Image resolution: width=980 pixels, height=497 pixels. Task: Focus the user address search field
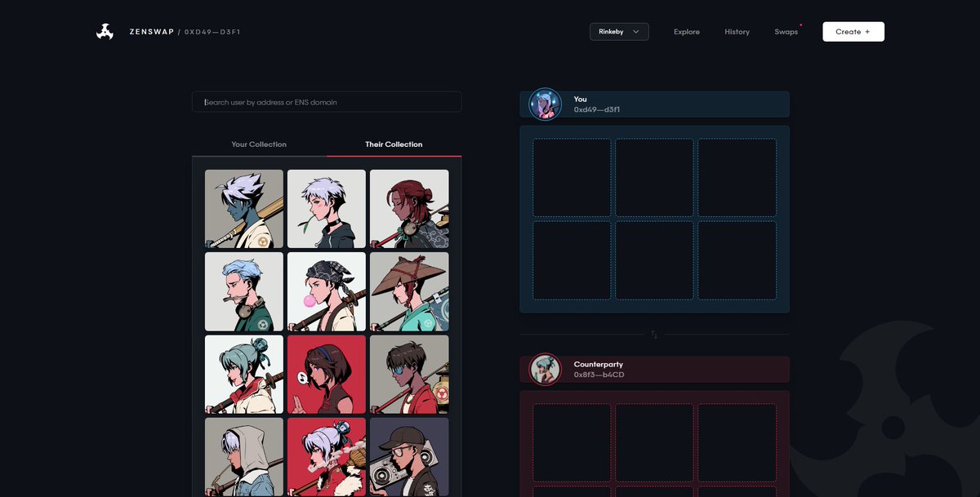(x=327, y=102)
